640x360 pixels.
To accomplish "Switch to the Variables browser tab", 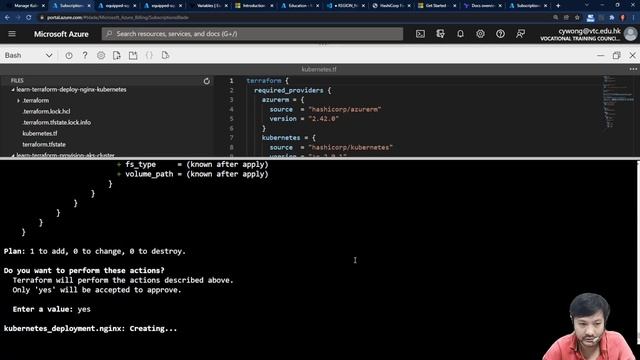I will click(x=209, y=6).
